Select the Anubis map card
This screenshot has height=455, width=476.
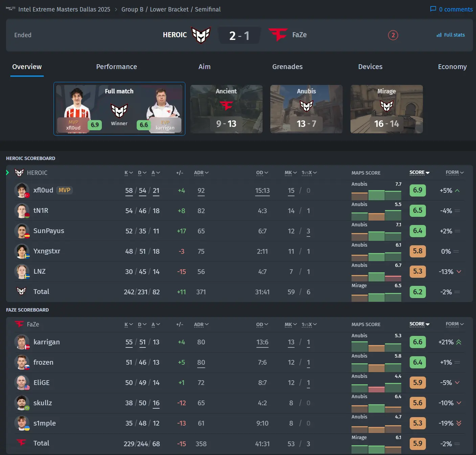tap(307, 109)
